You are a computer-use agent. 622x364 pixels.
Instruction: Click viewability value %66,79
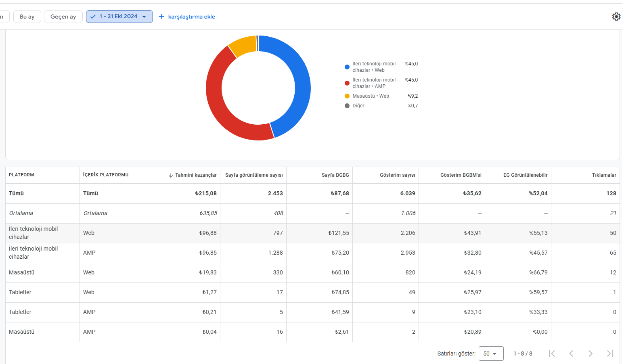[538, 272]
